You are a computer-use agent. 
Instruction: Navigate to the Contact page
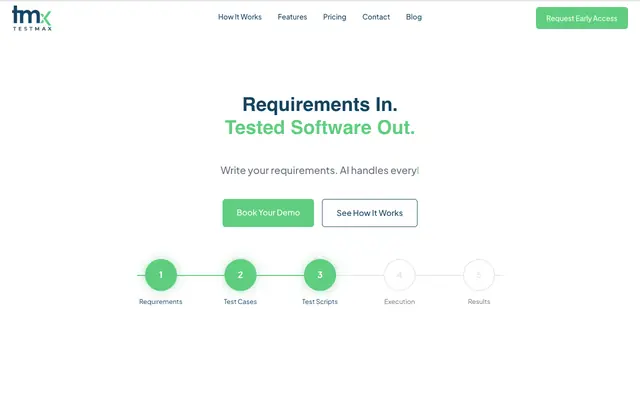coord(376,17)
